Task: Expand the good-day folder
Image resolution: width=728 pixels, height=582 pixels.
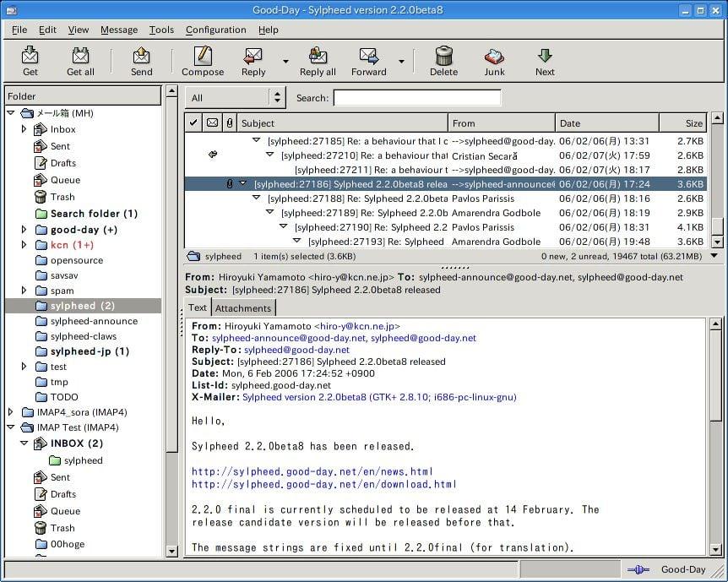Action: tap(24, 230)
